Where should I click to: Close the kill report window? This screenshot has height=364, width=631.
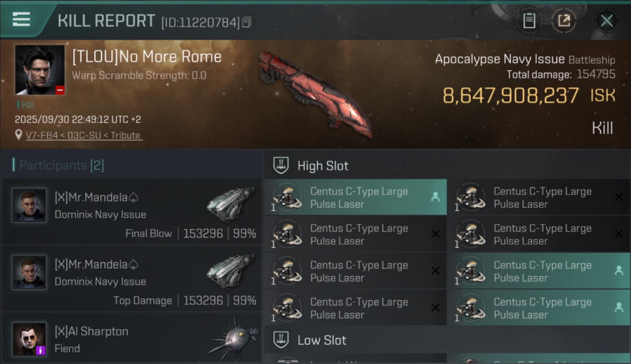pos(607,21)
